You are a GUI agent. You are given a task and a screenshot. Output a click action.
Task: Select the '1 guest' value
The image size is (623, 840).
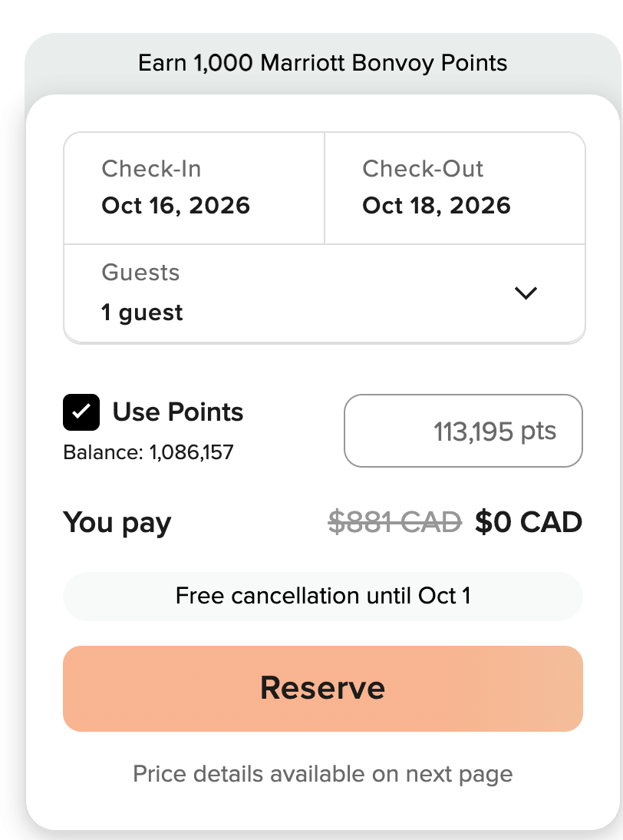[x=142, y=312]
